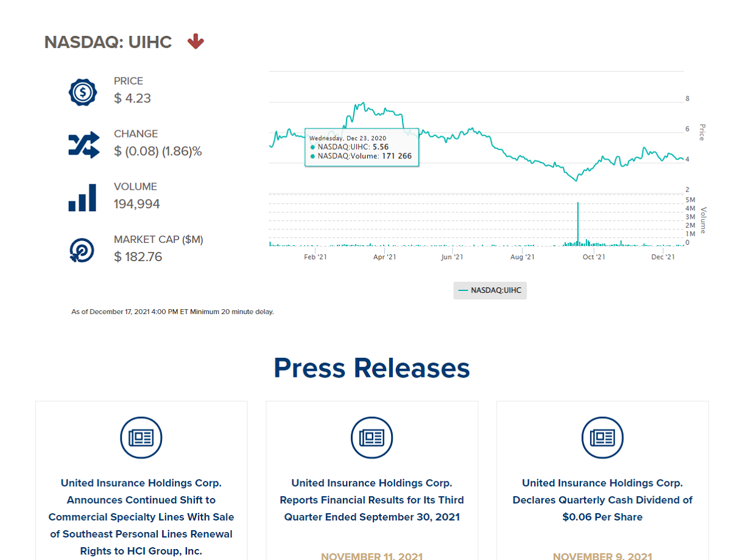Click the change value $ (0.08) (1.86)%
Screen dimensions: 743x560
click(158, 151)
